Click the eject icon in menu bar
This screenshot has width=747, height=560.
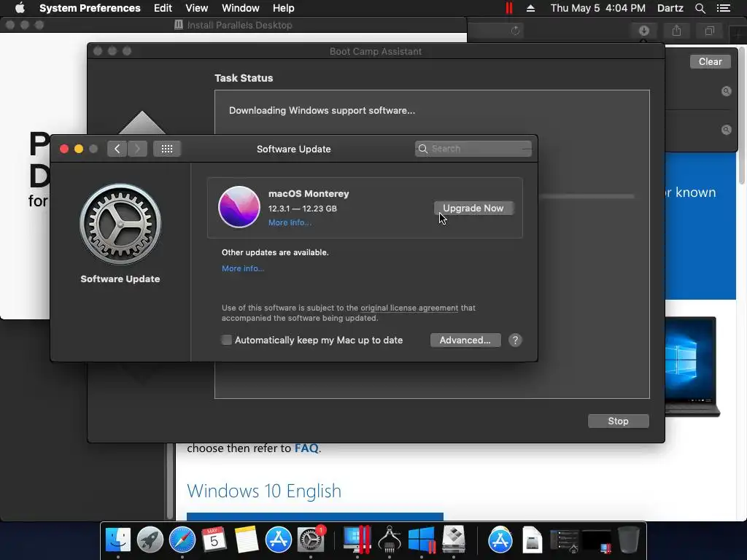(x=531, y=8)
